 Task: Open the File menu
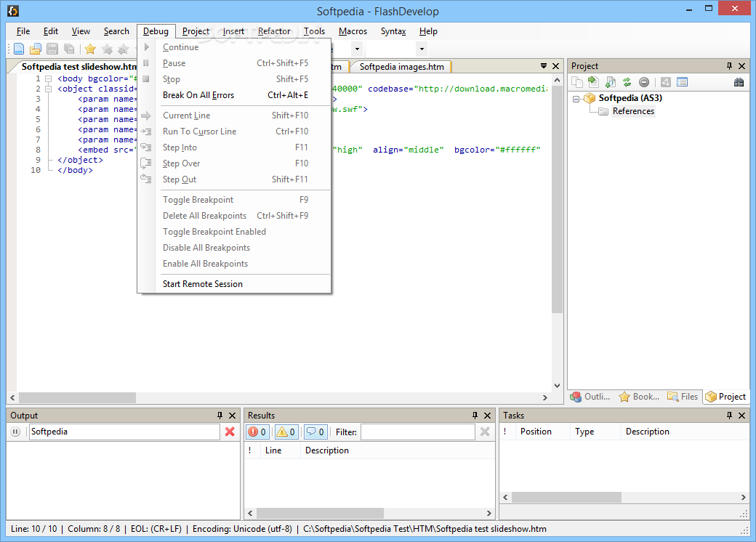coord(23,31)
